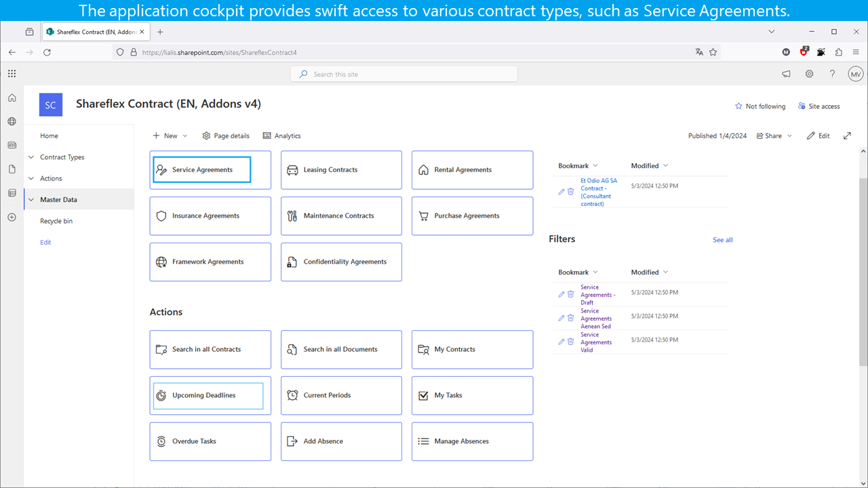Click the Home icon in left app bar

click(x=12, y=98)
